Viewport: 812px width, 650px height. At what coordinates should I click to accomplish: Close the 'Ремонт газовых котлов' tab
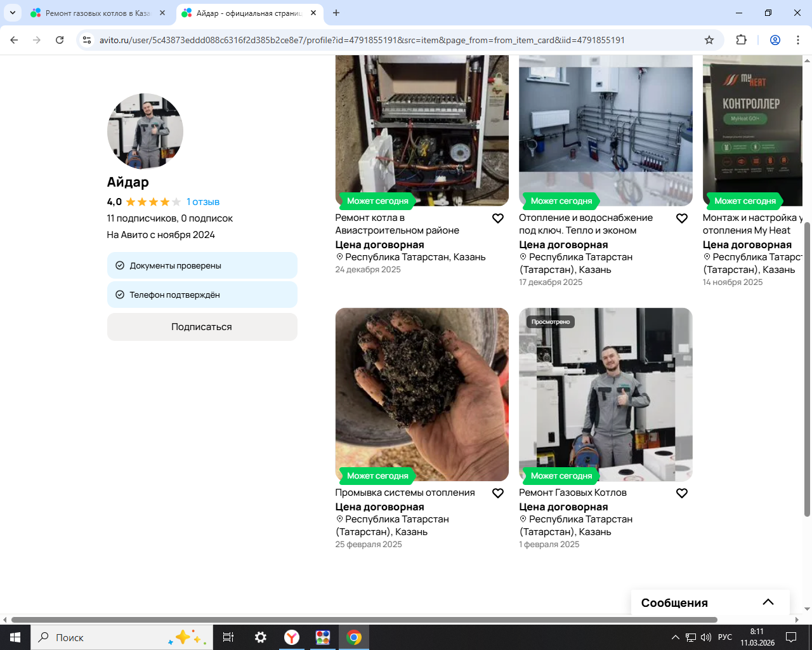coord(162,13)
